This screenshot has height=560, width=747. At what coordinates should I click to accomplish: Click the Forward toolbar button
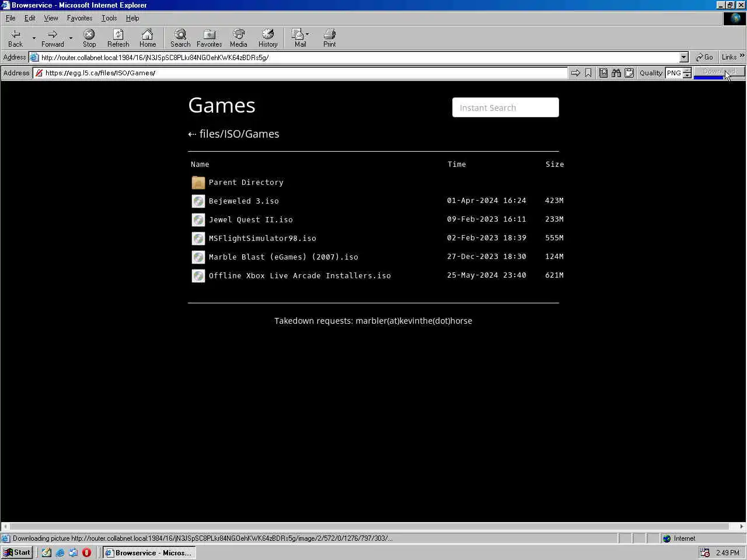tap(53, 38)
